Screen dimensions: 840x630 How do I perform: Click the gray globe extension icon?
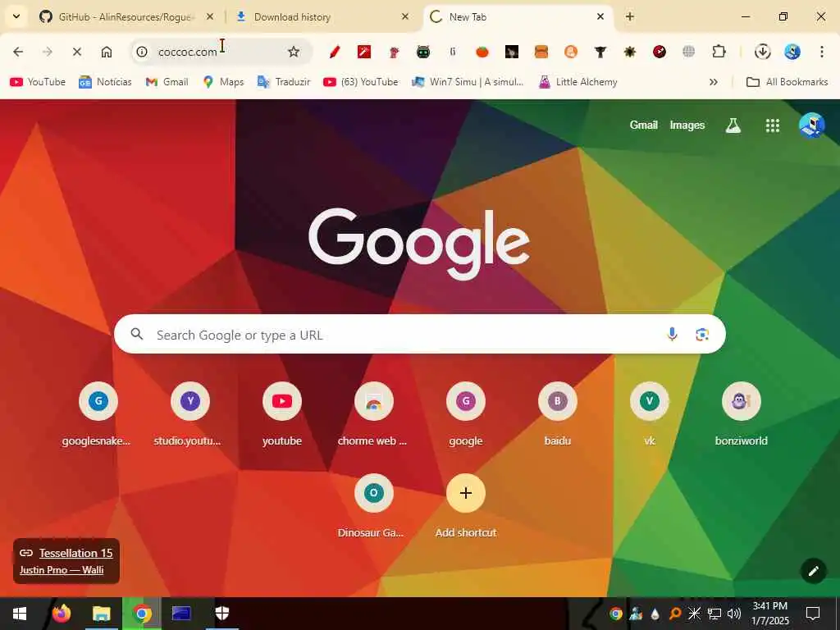(x=689, y=52)
